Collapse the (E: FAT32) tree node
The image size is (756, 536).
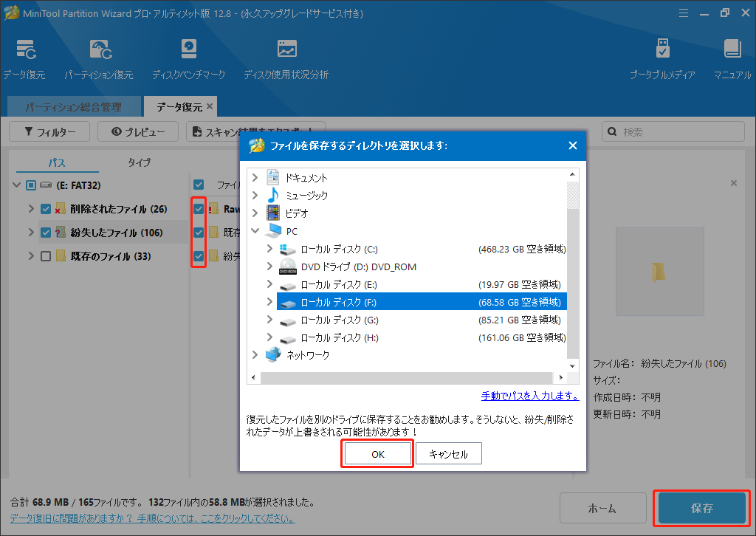coord(17,185)
